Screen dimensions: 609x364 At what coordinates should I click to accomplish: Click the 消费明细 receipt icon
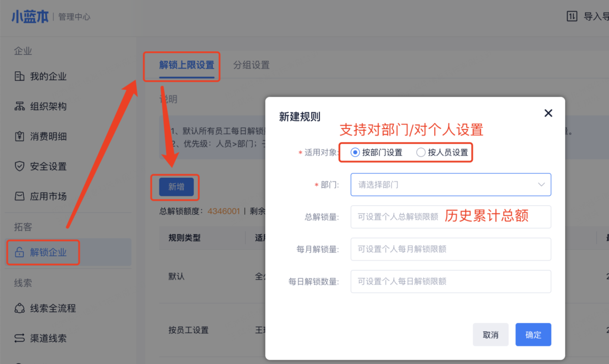coord(19,136)
